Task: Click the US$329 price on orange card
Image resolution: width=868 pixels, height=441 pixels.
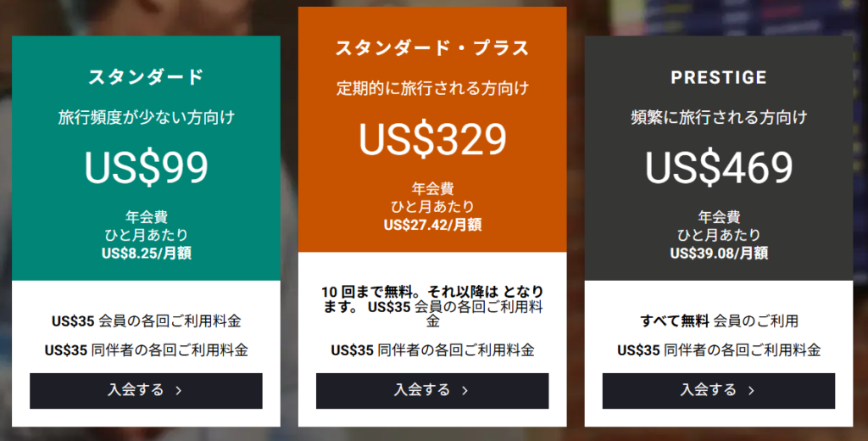Action: 432,138
